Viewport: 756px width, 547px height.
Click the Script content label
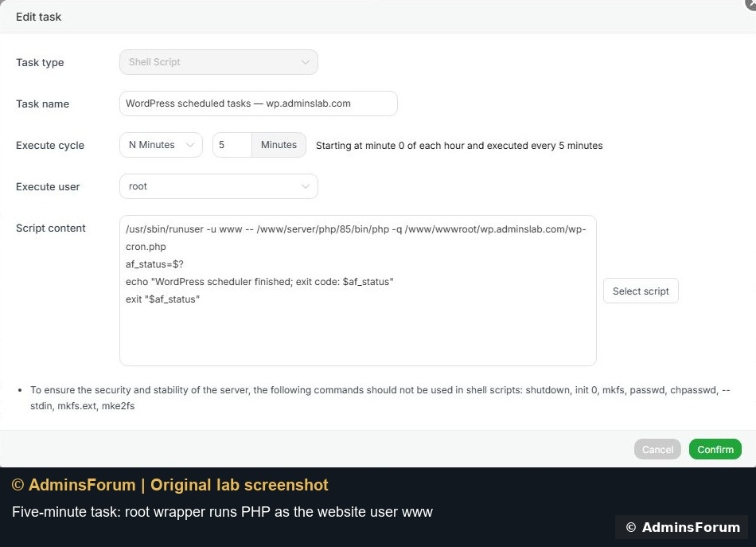coord(51,229)
